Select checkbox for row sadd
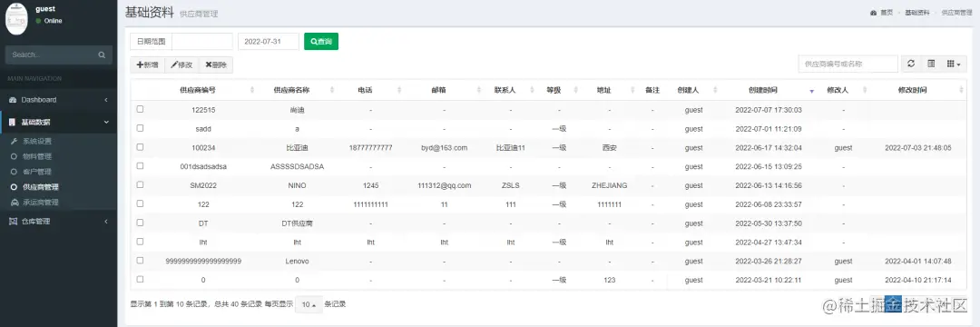Viewport: 980px width, 327px height. [140, 127]
